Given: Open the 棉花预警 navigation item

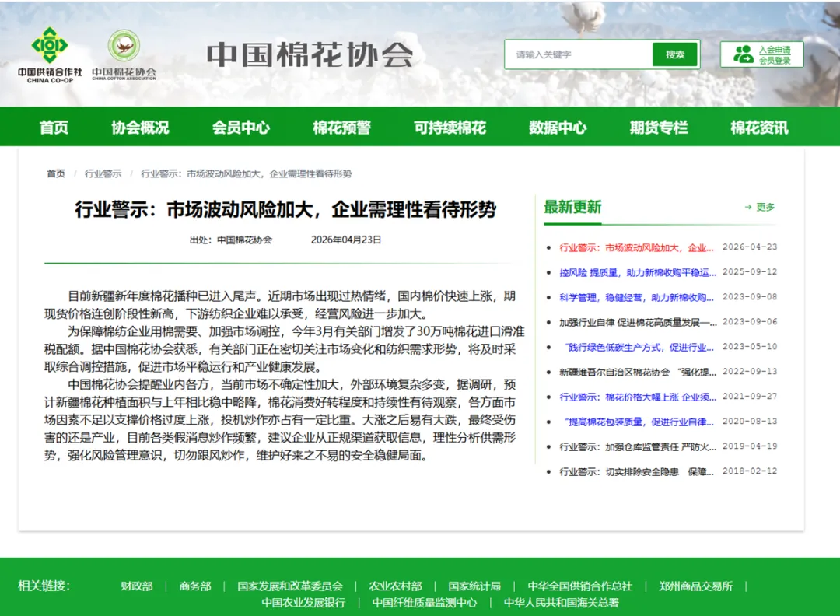Looking at the screenshot, I should click(x=341, y=128).
